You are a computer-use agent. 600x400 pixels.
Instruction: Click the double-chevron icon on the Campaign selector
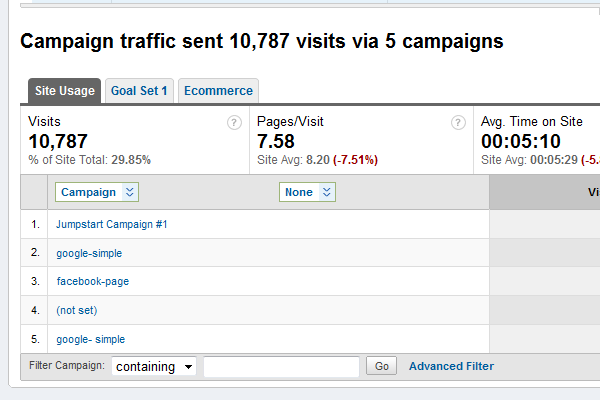(130, 192)
